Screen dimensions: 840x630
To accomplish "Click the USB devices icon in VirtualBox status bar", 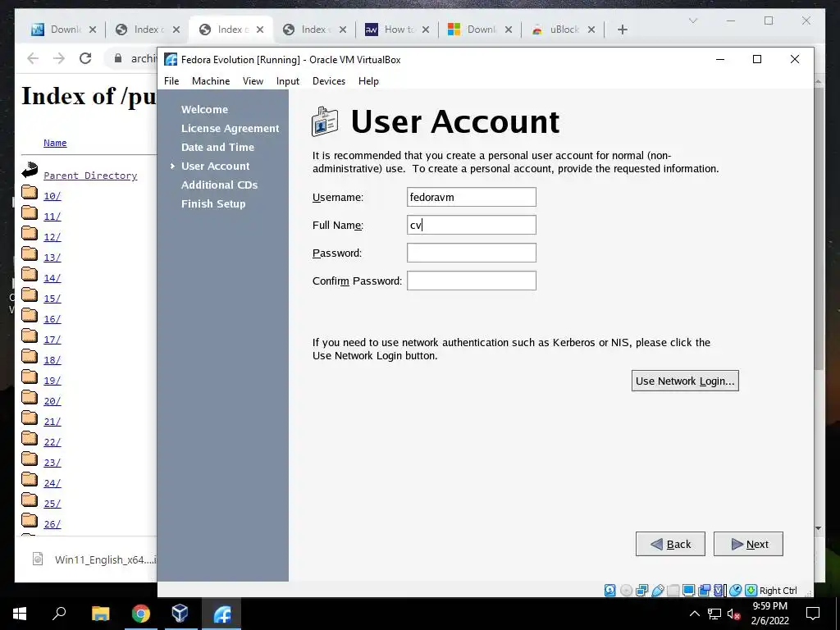I will click(658, 591).
